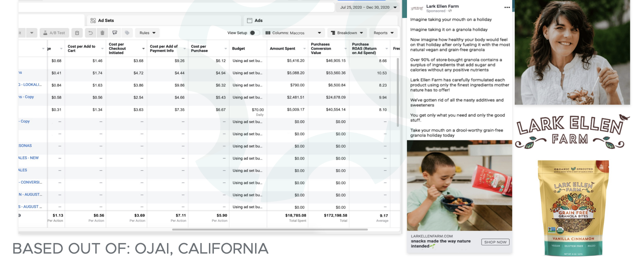Click the Ads window icon
Screen dimensions: 644x268
click(249, 20)
